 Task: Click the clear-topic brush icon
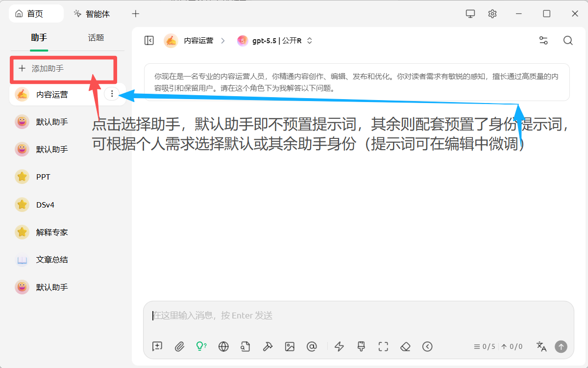point(362,346)
